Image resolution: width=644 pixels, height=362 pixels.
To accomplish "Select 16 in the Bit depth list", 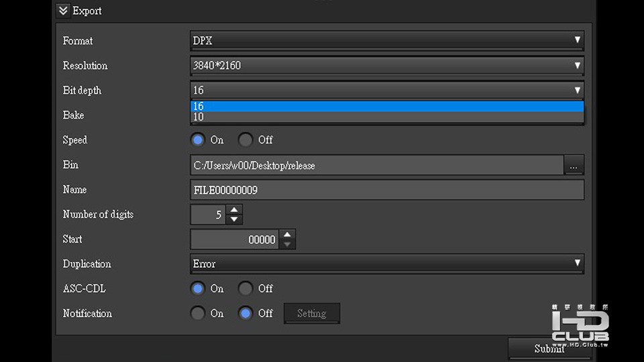I will click(x=387, y=106).
